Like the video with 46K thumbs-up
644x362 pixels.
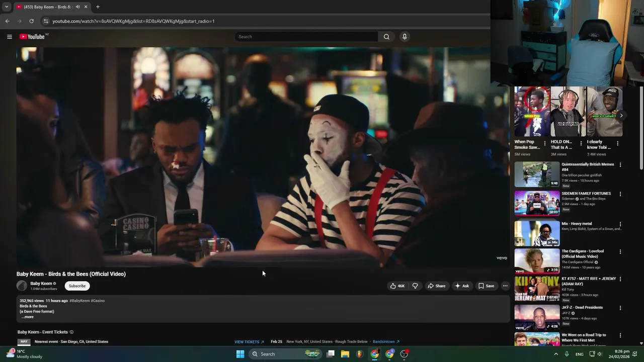pos(397,286)
